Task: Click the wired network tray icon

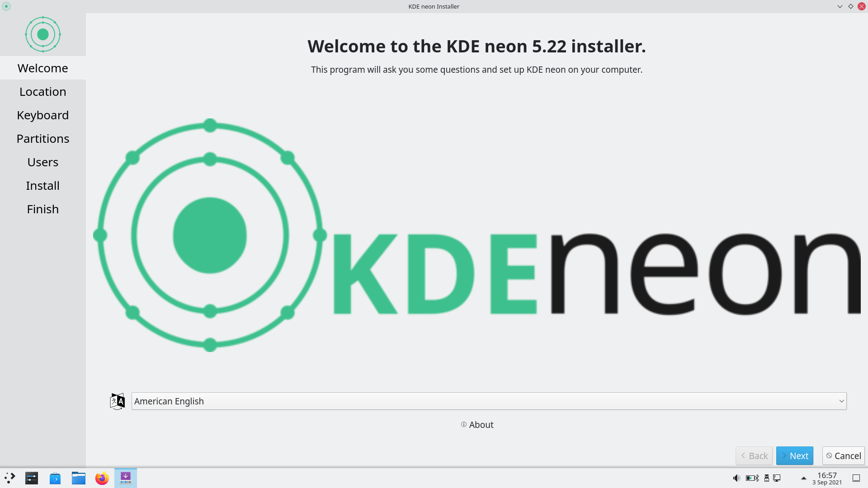Action: point(777,478)
